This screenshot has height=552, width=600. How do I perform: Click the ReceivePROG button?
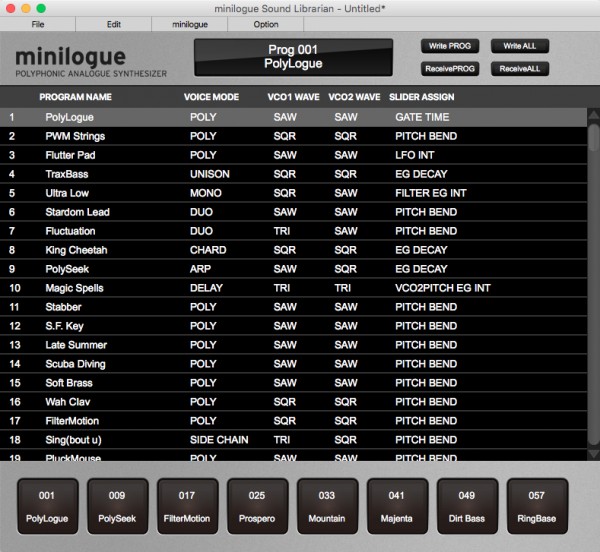[450, 69]
